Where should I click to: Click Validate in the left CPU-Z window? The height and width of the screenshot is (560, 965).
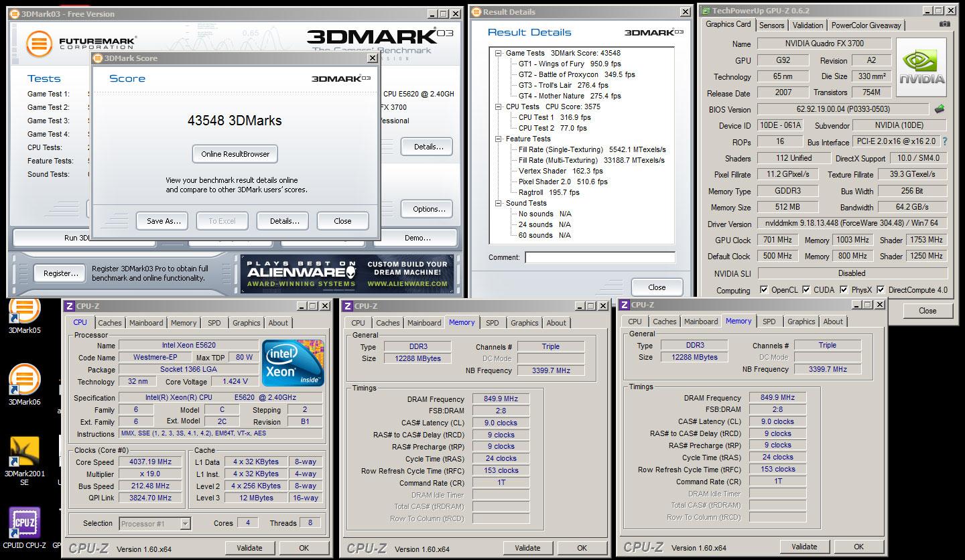(249, 548)
